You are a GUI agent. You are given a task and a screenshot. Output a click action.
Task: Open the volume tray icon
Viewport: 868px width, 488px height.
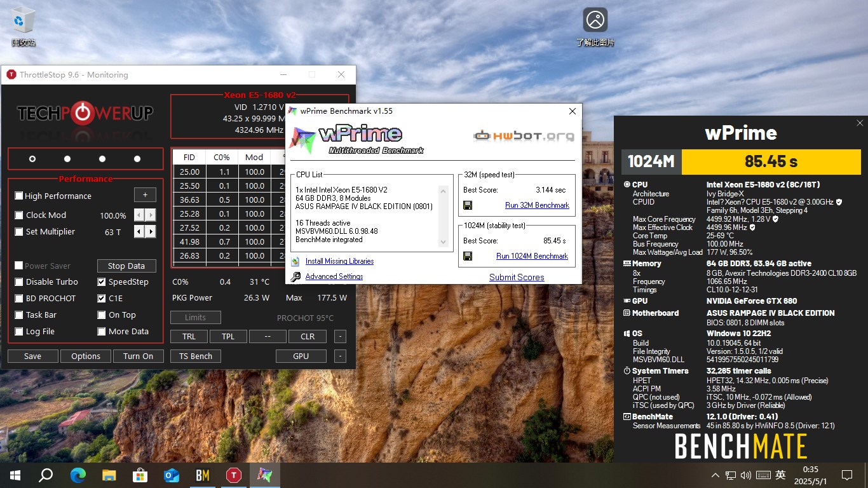click(745, 475)
